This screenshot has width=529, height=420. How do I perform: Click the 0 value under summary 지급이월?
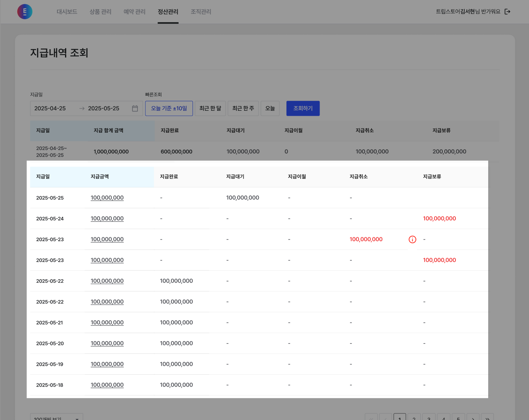pos(286,152)
